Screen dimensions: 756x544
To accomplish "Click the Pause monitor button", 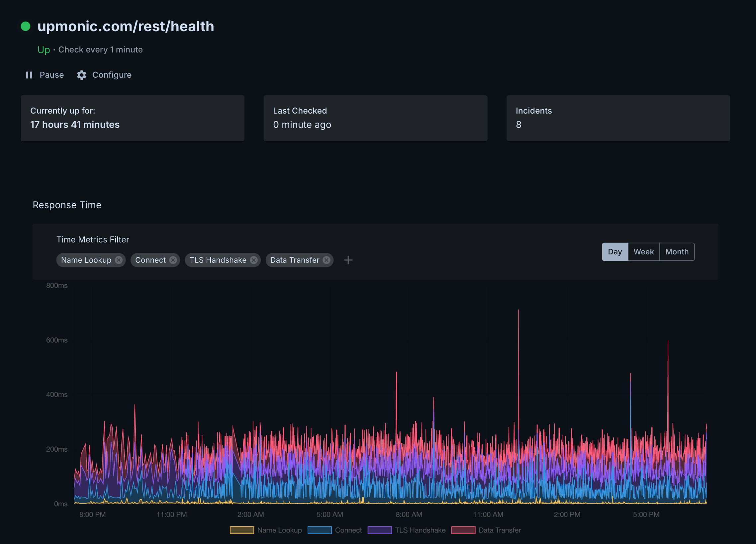I will click(x=45, y=75).
